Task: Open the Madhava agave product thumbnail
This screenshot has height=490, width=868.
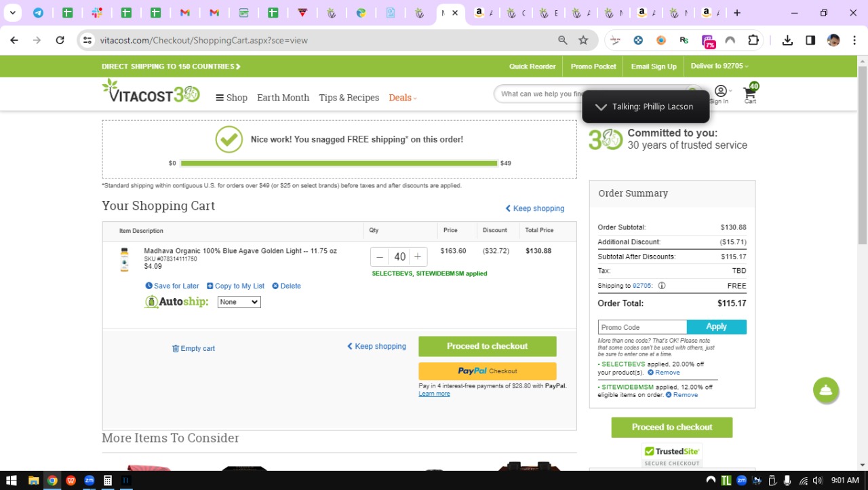Action: tap(124, 260)
